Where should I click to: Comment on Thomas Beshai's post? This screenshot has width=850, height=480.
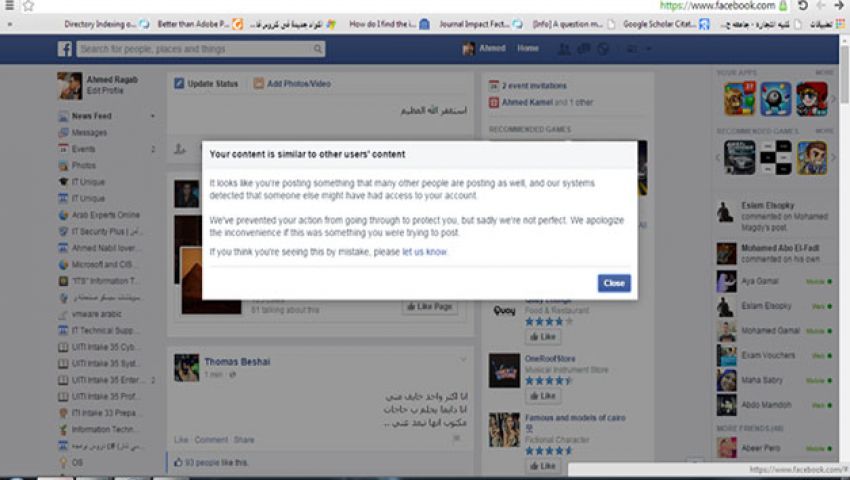tap(211, 440)
